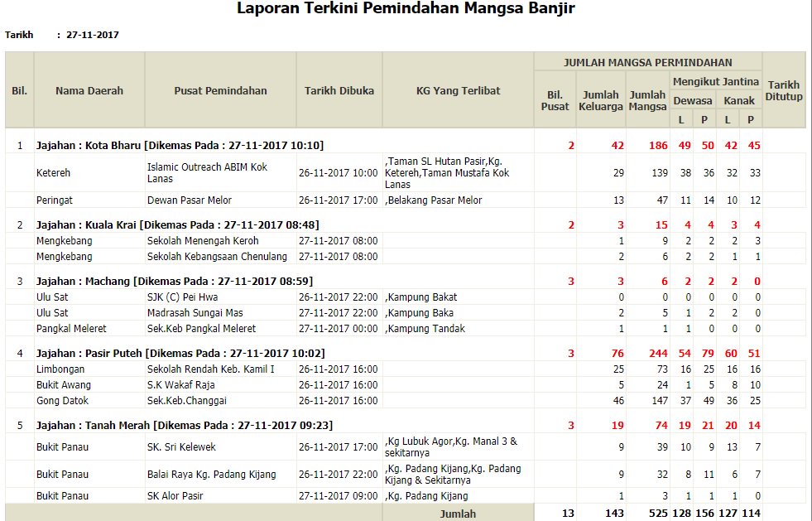Click the Jumlah Keluarga column header

tap(601, 100)
